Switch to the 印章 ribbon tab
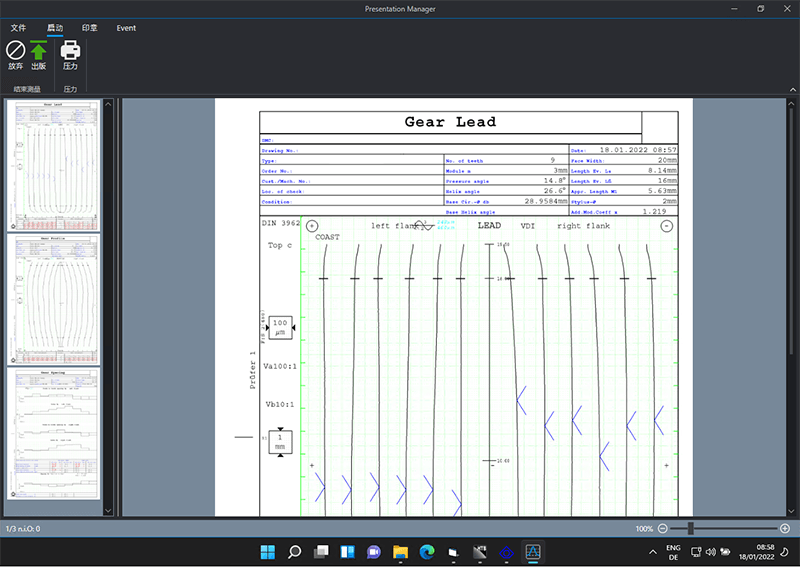This screenshot has height=567, width=800. tap(90, 28)
